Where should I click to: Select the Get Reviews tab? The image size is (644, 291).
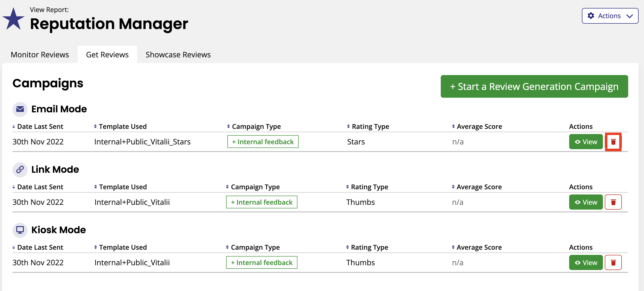click(x=107, y=55)
